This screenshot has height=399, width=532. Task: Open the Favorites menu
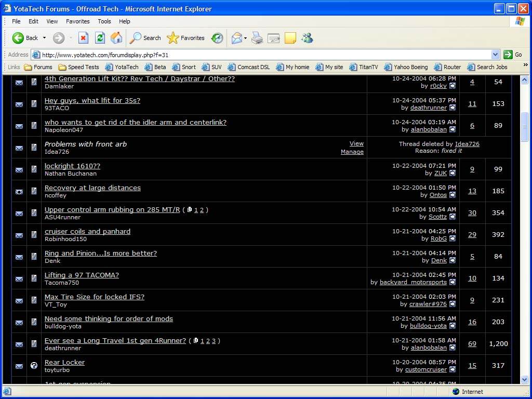click(78, 21)
